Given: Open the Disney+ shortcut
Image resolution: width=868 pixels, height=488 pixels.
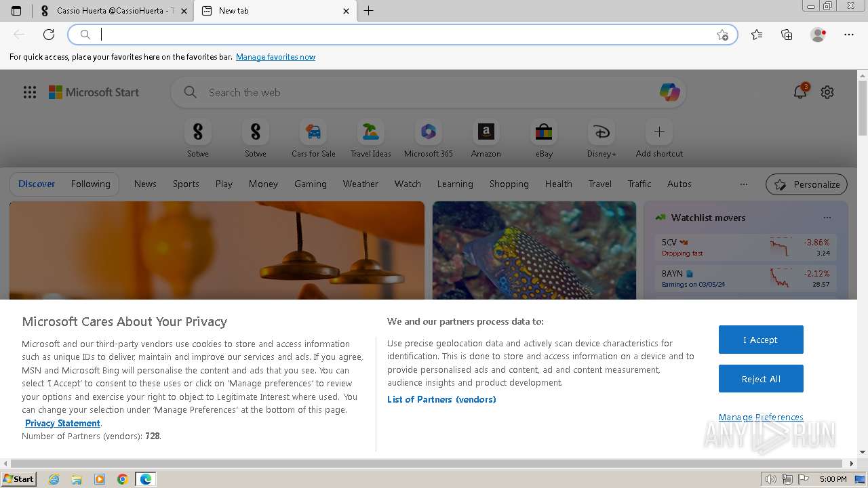Looking at the screenshot, I should [601, 138].
